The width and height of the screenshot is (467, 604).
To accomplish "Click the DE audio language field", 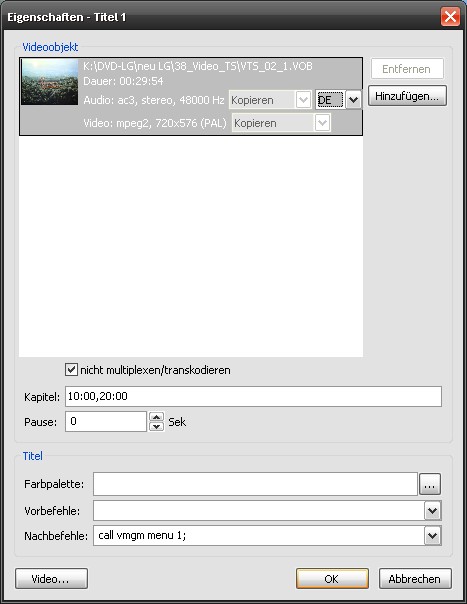I will click(x=331, y=100).
